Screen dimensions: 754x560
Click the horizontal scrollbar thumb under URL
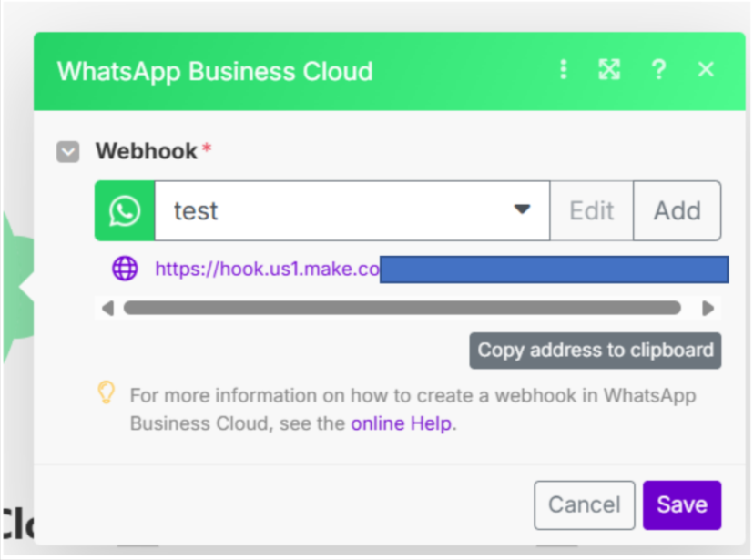pos(402,308)
